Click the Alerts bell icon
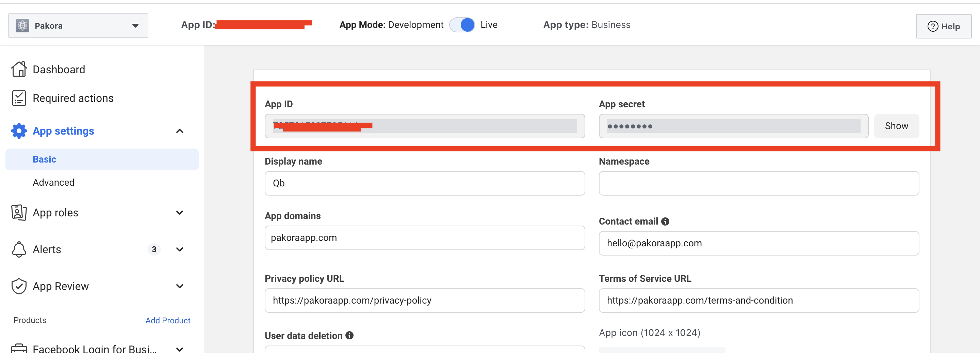 19,249
